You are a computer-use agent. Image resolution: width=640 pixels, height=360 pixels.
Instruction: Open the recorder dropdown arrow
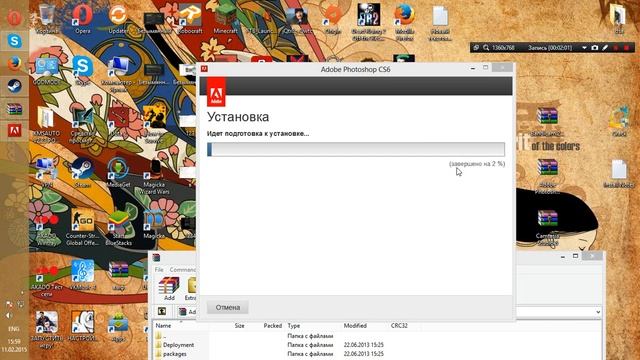(x=584, y=48)
